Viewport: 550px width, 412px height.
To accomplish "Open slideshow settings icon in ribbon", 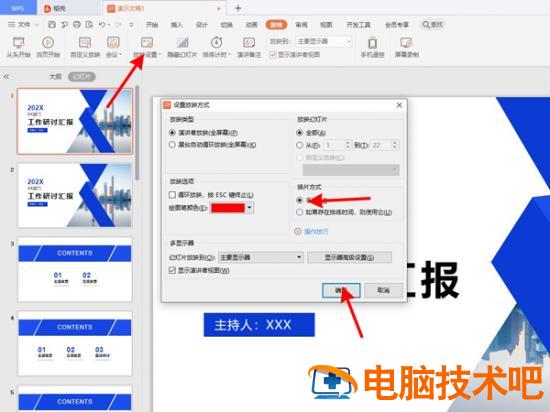I will tap(147, 43).
